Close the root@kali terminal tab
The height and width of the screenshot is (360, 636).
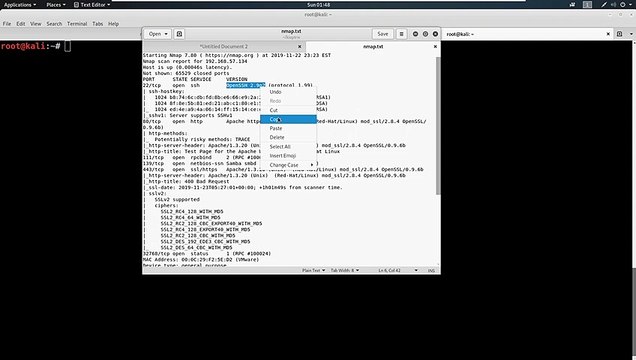pos(608,34)
